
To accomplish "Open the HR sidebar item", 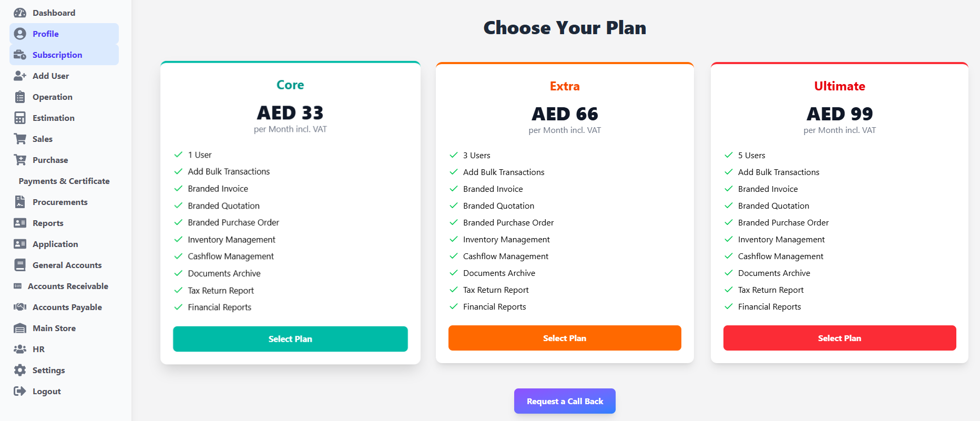I will 38,349.
